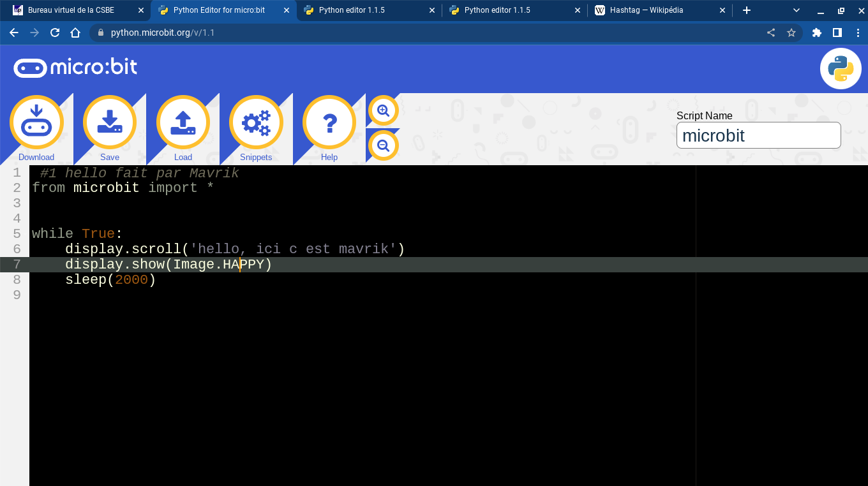Click 'Image.HAPPY' in line 7
868x486 pixels.
tap(218, 264)
